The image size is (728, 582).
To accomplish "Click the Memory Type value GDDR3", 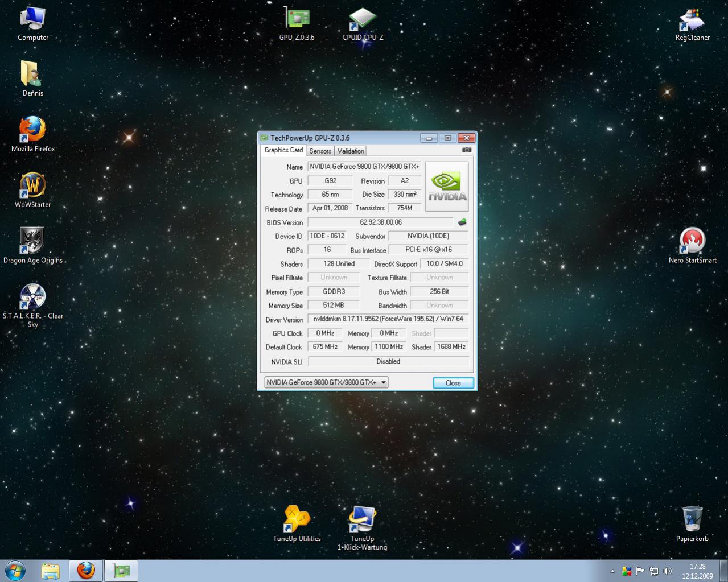I will (x=334, y=291).
